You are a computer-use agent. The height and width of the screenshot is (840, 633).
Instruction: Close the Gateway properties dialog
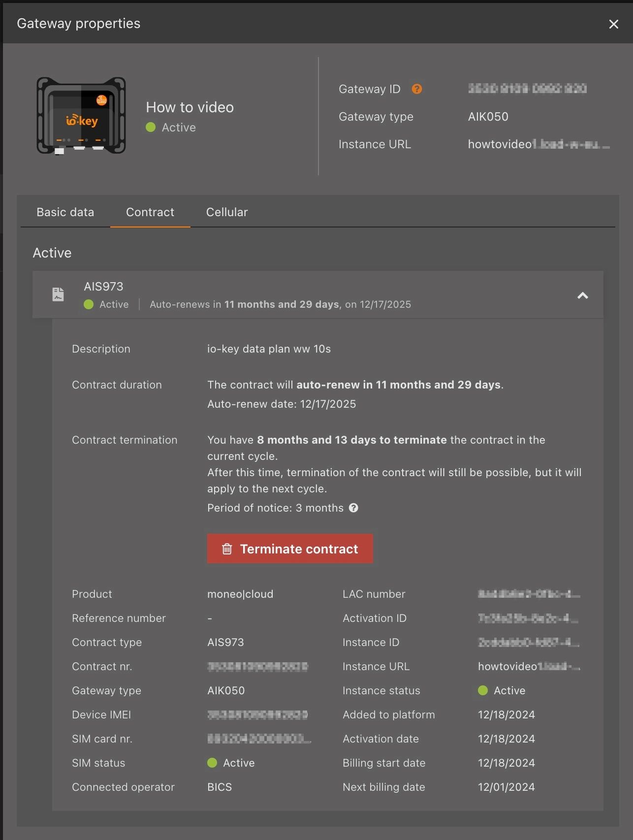click(x=613, y=24)
